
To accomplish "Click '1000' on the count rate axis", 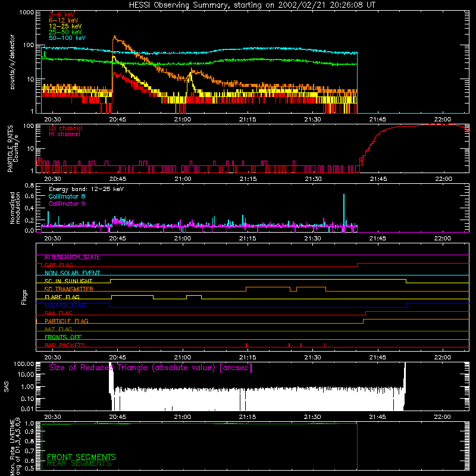I will click(x=27, y=12).
